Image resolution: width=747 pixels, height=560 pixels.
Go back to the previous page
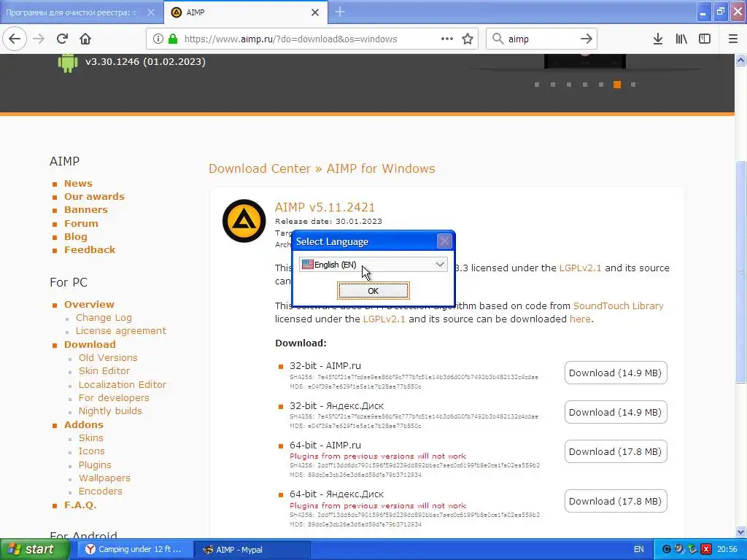15,39
